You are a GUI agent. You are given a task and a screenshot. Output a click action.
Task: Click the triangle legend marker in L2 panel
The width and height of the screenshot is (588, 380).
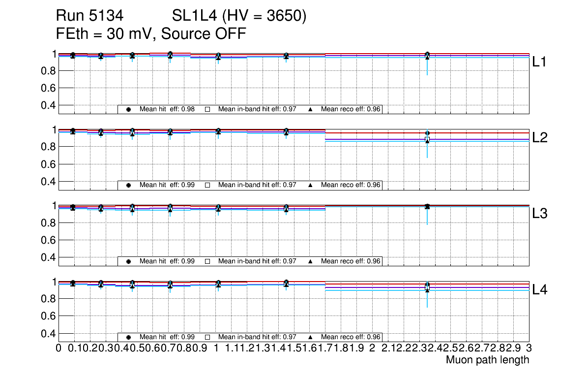click(311, 185)
